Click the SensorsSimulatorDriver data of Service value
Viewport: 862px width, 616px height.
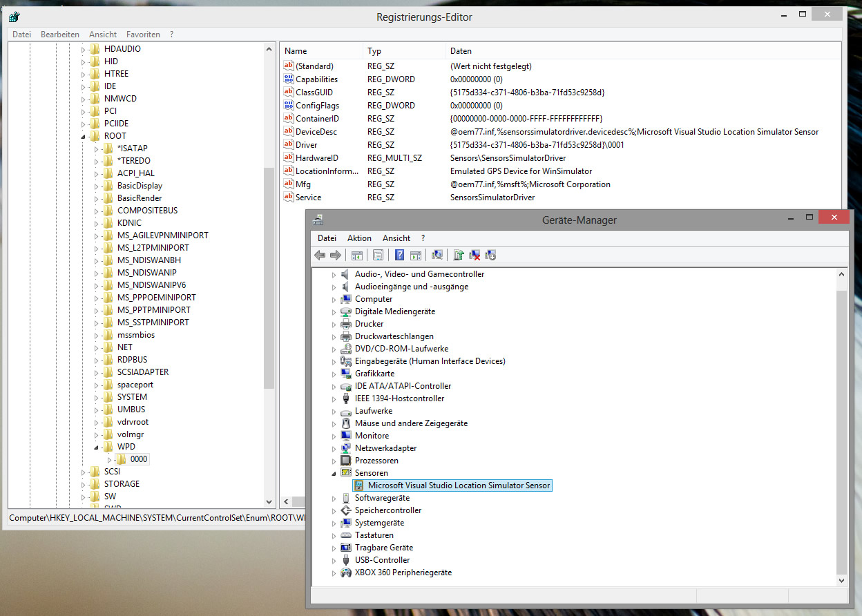pyautogui.click(x=492, y=198)
